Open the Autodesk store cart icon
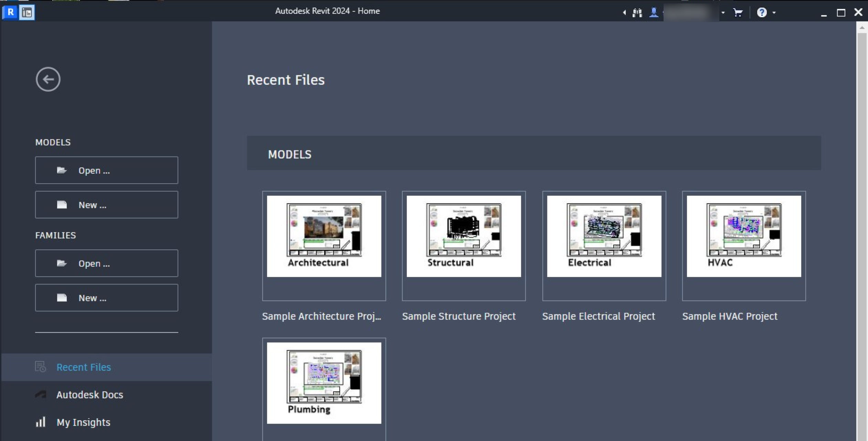This screenshot has height=441, width=868. [738, 12]
